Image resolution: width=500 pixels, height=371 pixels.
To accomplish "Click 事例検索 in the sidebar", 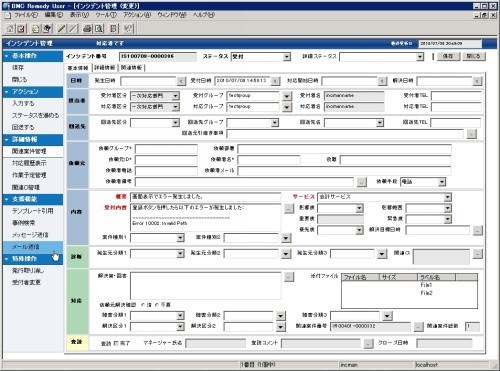I will coord(24,223).
